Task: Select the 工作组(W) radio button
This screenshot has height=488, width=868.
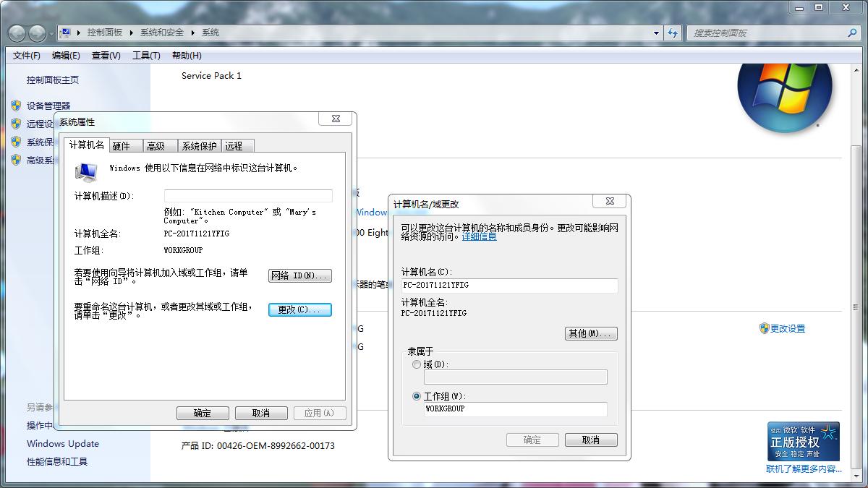Action: point(417,395)
